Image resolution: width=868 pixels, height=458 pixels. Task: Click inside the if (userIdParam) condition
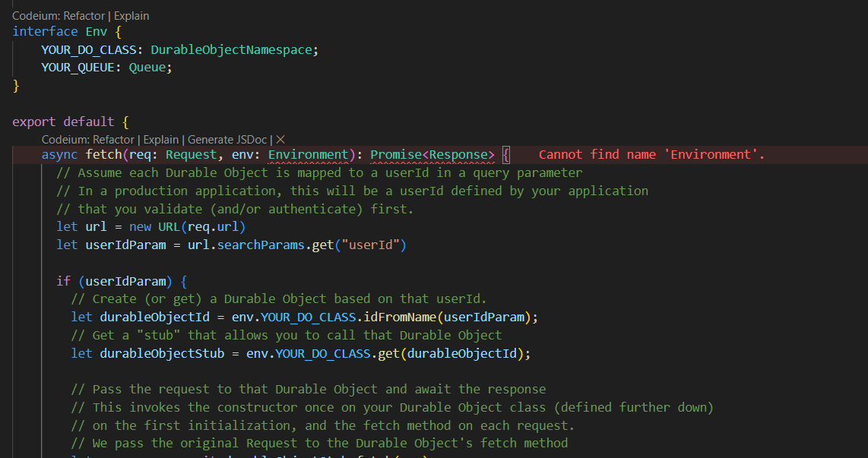127,281
